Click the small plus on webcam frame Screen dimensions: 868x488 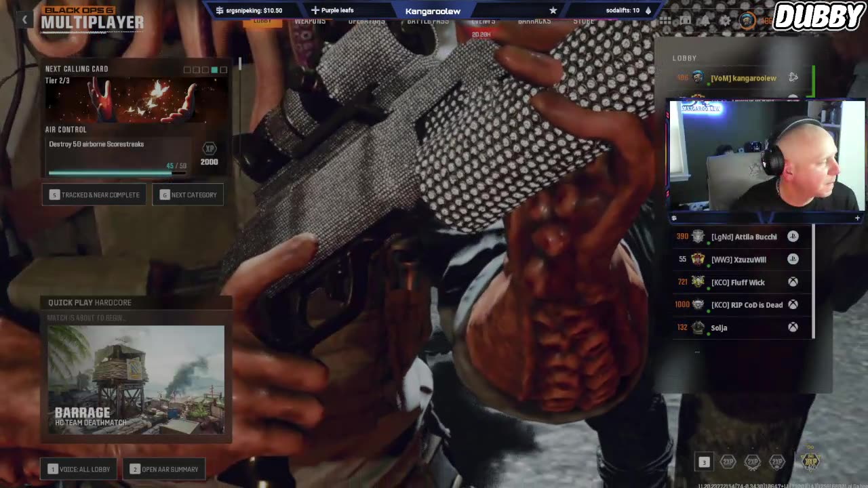(857, 218)
